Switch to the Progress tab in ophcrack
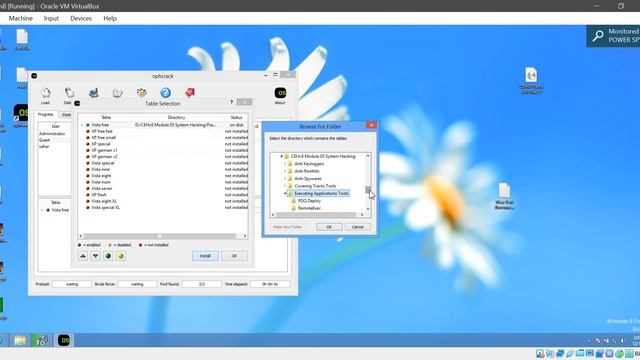Viewport: 640px width, 360px height. coord(46,115)
